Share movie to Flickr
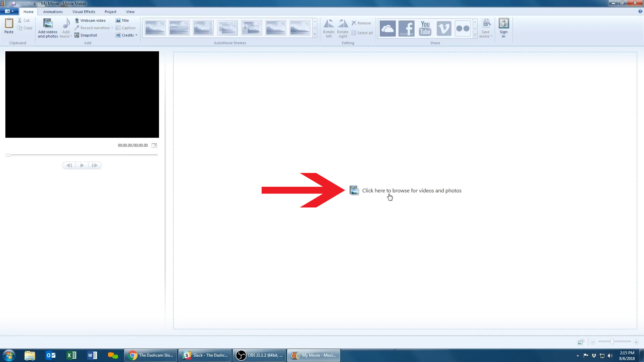The width and height of the screenshot is (644, 362). (x=463, y=28)
